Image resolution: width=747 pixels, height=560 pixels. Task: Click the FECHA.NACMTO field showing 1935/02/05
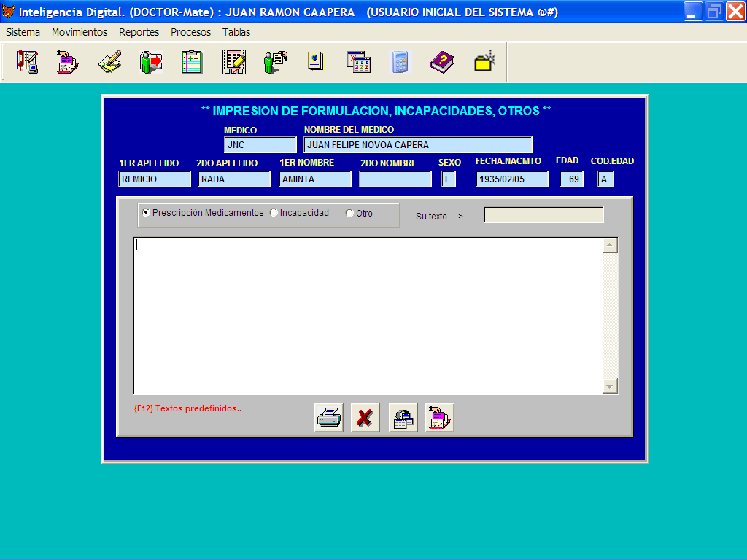pyautogui.click(x=512, y=179)
